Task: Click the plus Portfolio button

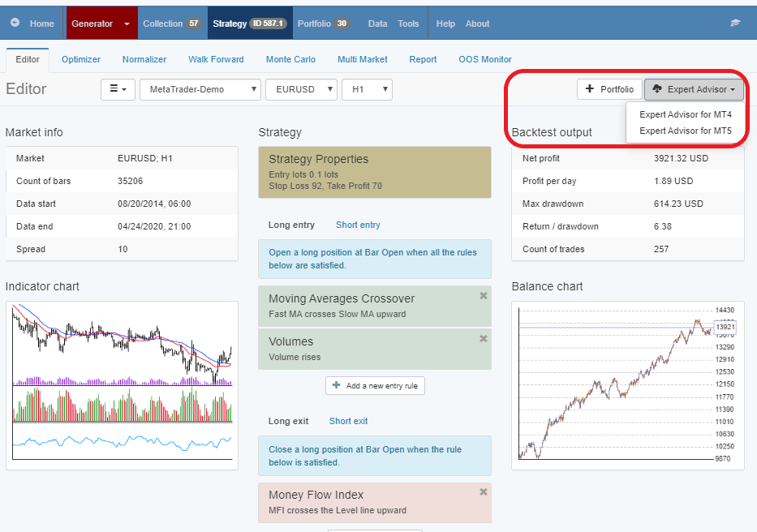Action: click(x=609, y=89)
